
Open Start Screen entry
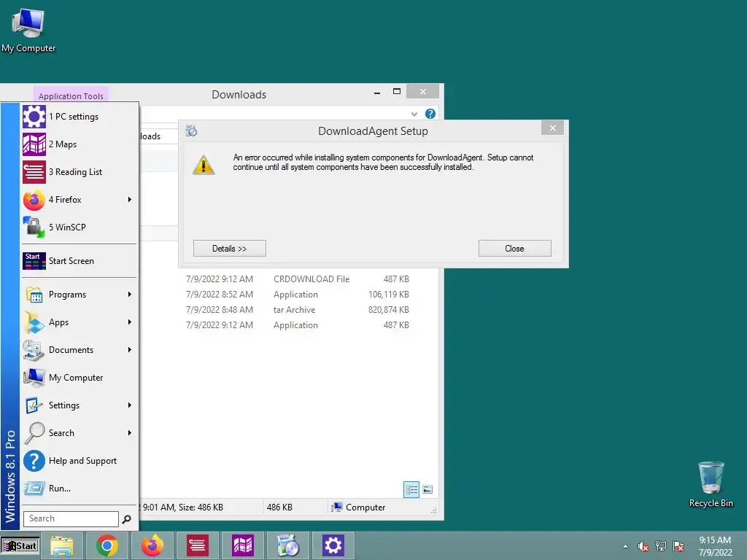click(80, 261)
